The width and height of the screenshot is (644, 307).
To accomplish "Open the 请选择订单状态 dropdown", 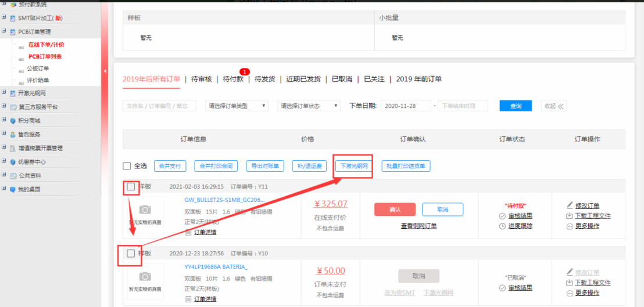I will click(309, 106).
